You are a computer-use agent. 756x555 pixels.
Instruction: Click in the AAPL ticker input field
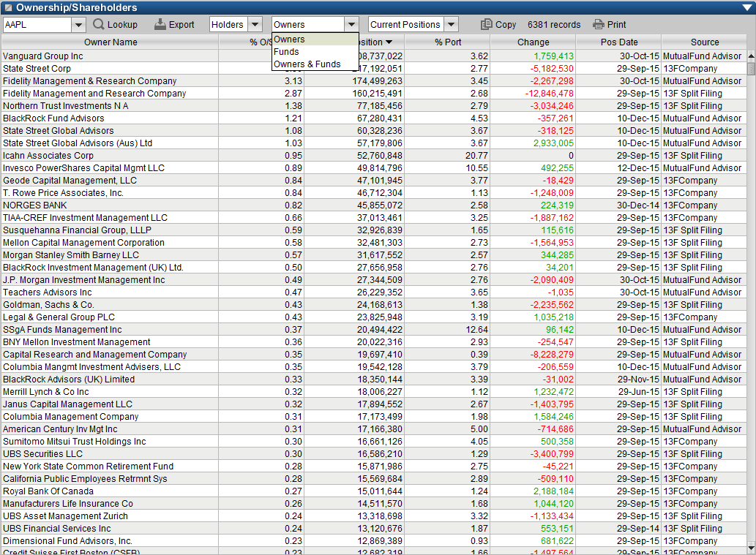[x=37, y=25]
